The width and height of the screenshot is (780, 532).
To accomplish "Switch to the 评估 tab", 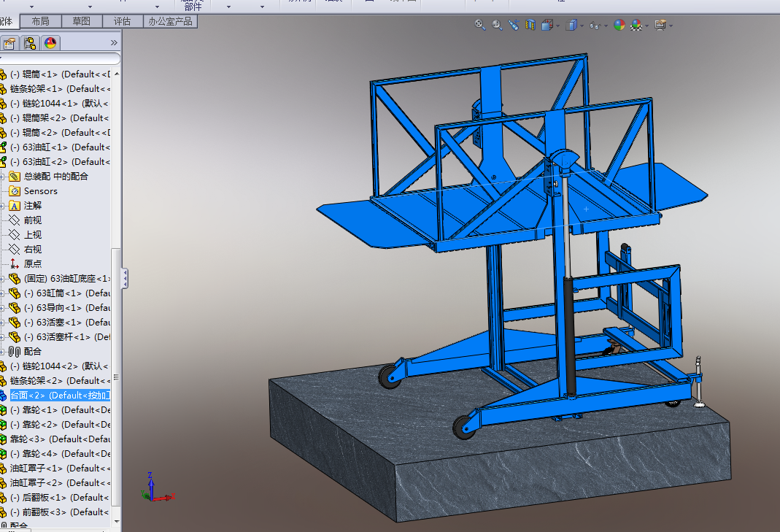I will (122, 21).
